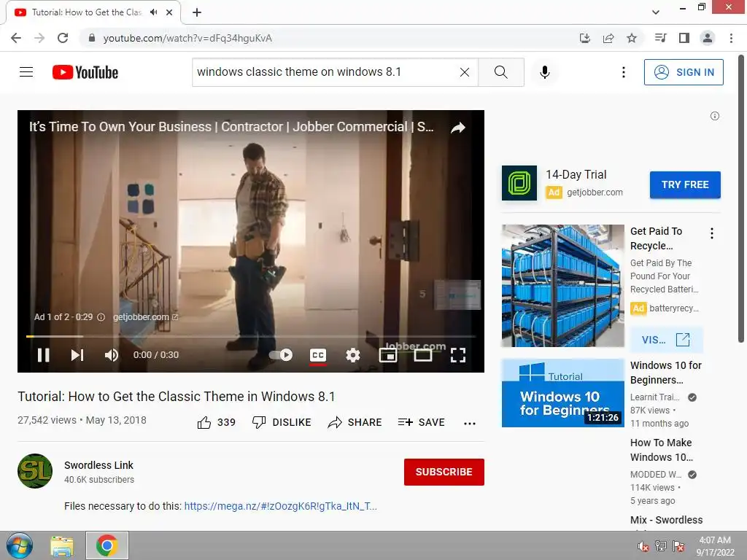The image size is (747, 560).
Task: Share this page from address bar
Action: coord(608,38)
